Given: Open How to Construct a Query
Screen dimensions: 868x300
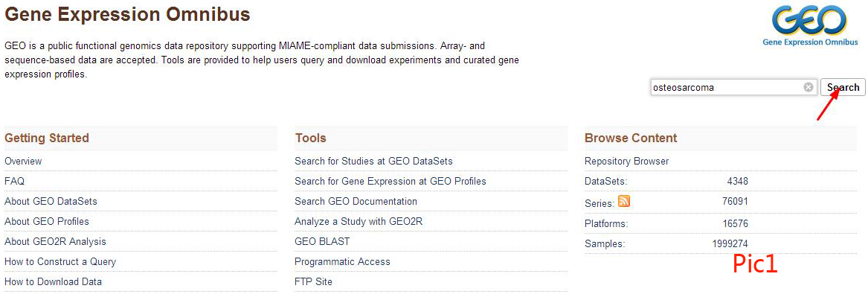Looking at the screenshot, I should (x=60, y=261).
